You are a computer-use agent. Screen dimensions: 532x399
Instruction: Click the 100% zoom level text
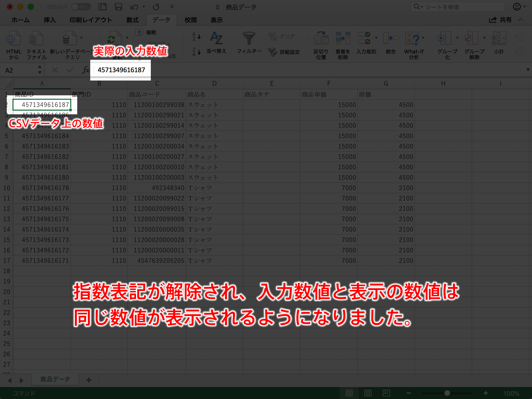point(511,393)
